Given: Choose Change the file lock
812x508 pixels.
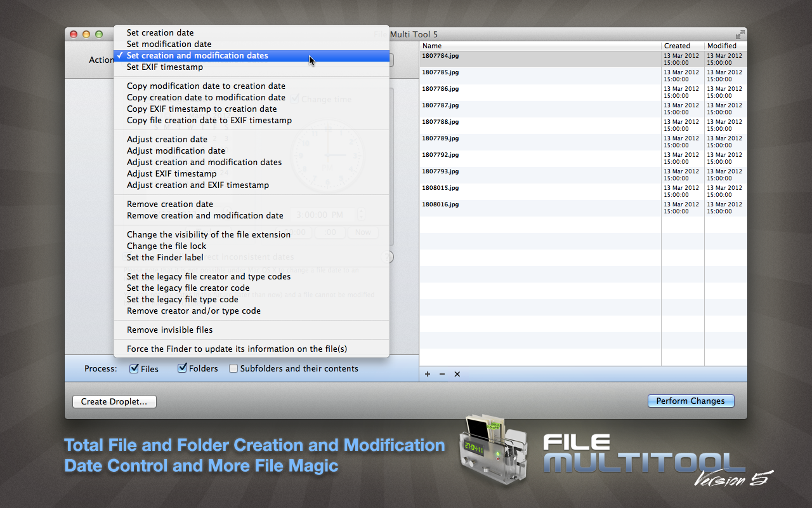Looking at the screenshot, I should 251,246.
